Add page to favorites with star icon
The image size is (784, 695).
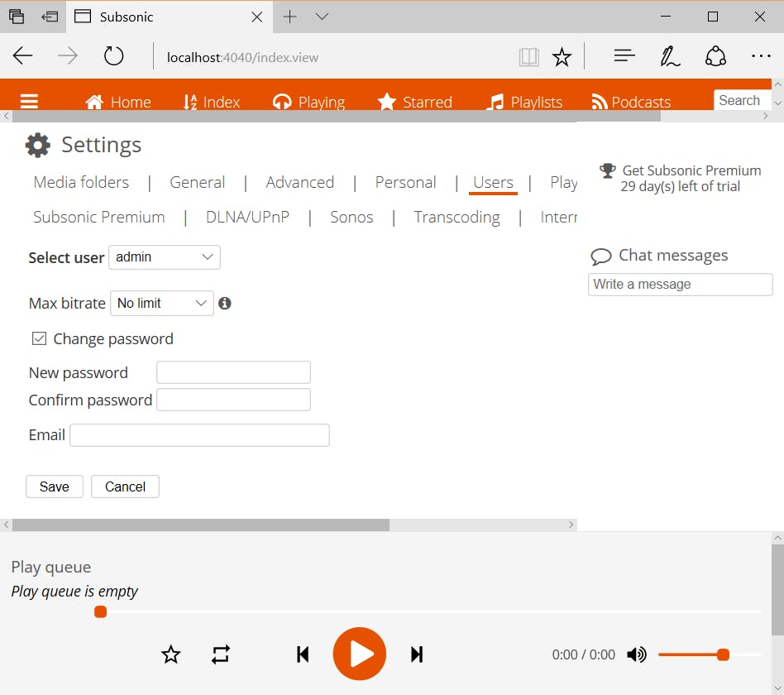click(x=562, y=57)
